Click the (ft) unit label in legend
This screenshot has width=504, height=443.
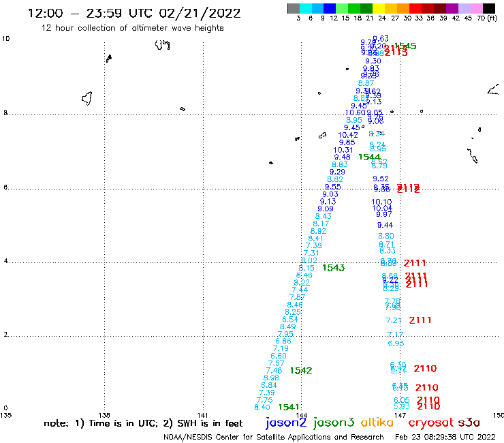(492, 18)
